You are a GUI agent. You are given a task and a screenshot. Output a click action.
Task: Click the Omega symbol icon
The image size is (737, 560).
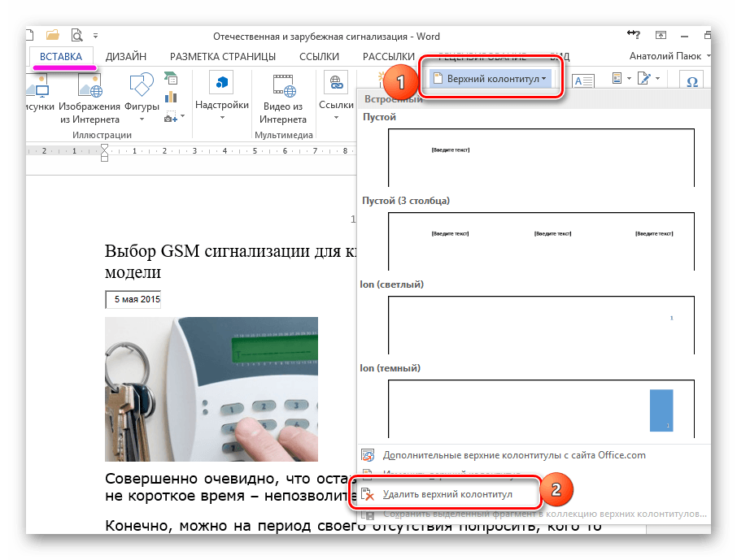pos(693,81)
